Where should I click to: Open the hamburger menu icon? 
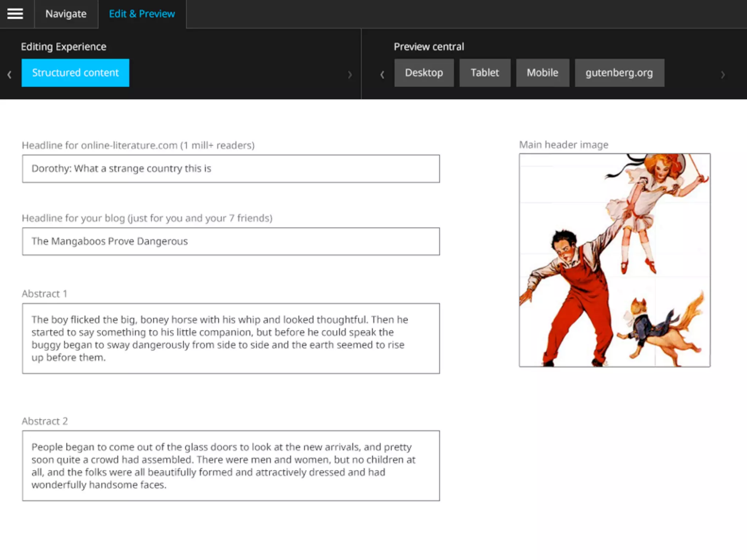pos(15,14)
